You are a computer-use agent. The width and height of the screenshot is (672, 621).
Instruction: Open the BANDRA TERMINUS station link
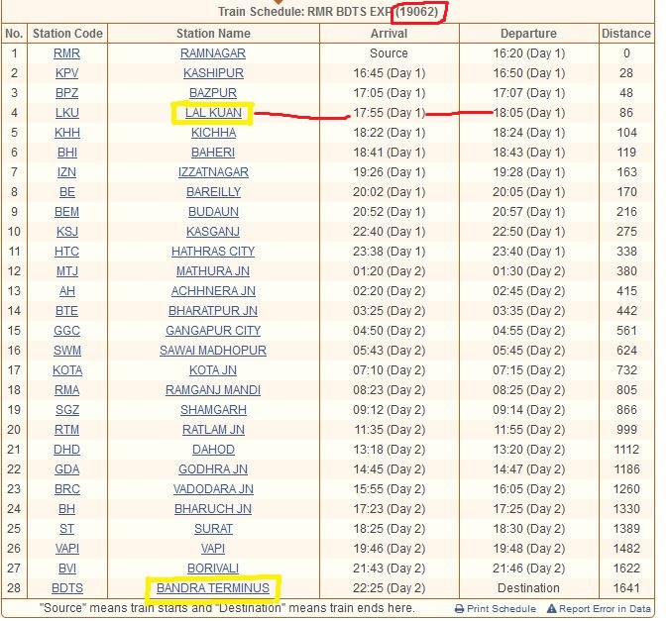point(213,587)
